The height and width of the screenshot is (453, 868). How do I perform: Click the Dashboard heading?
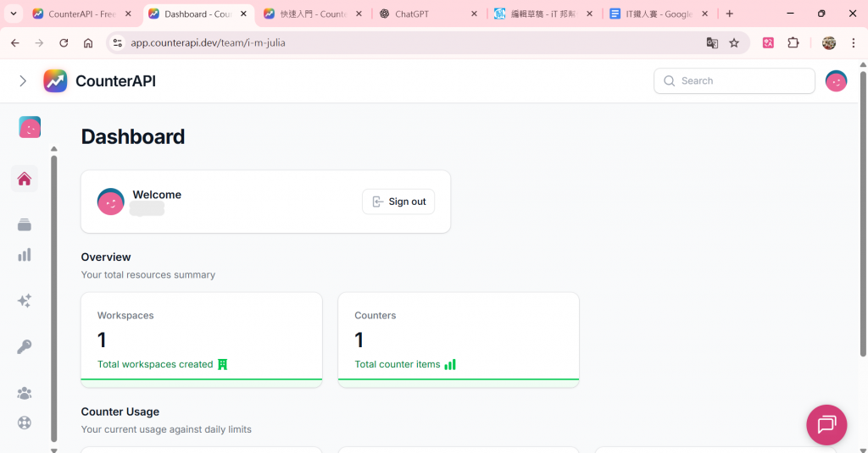pos(133,136)
